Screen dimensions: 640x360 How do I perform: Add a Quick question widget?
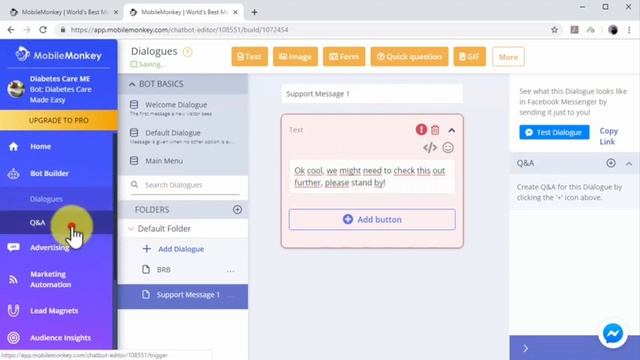[x=409, y=57]
